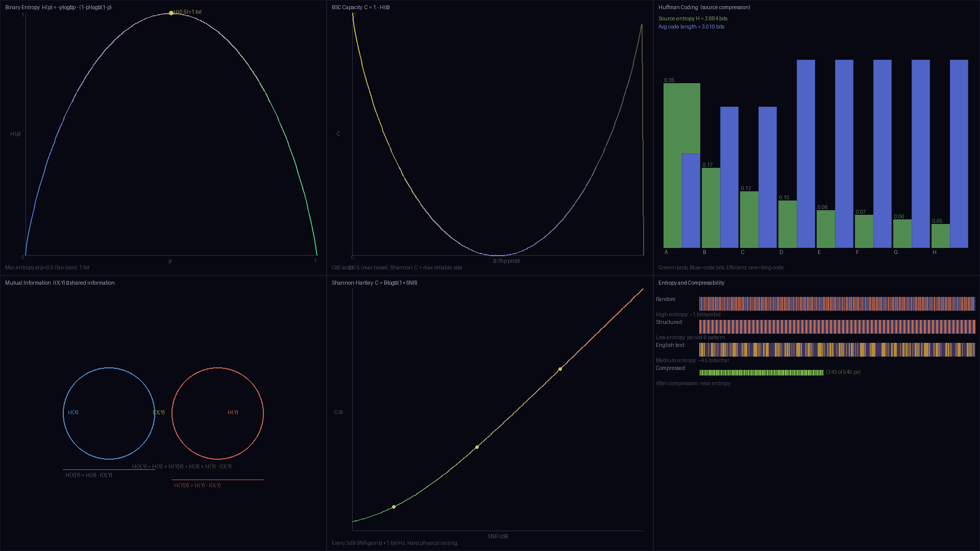Click the topmost marker on the Shannon-Hartley curve
The width and height of the screenshot is (980, 551).
coord(560,368)
